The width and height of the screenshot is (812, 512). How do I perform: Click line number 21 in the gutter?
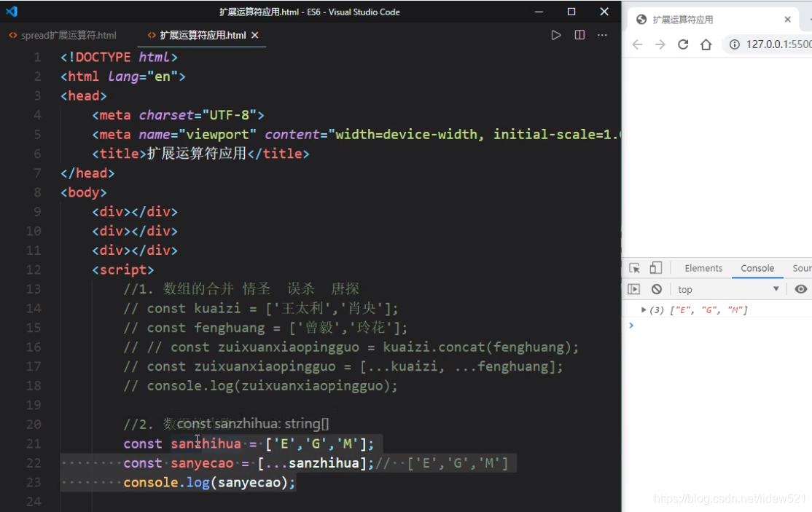click(34, 444)
